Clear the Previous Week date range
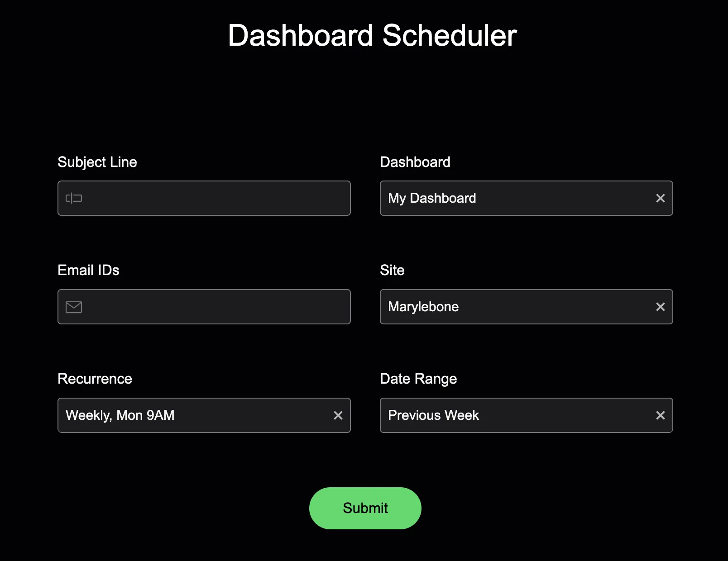728x561 pixels. click(x=660, y=415)
